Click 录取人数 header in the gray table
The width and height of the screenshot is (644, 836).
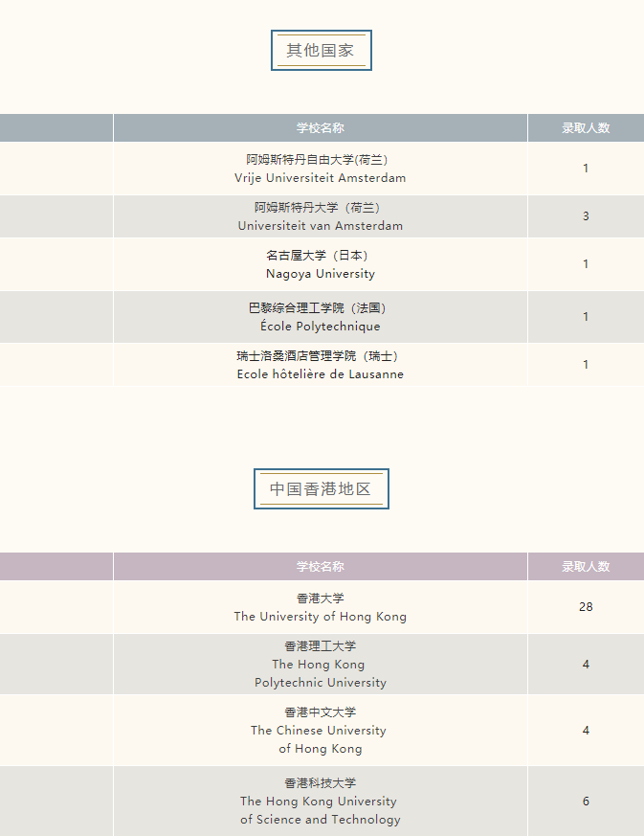586,128
